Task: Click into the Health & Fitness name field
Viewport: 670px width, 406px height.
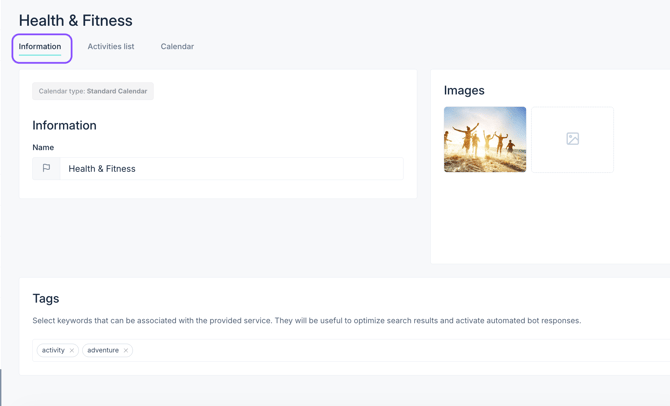Action: pyautogui.click(x=231, y=168)
